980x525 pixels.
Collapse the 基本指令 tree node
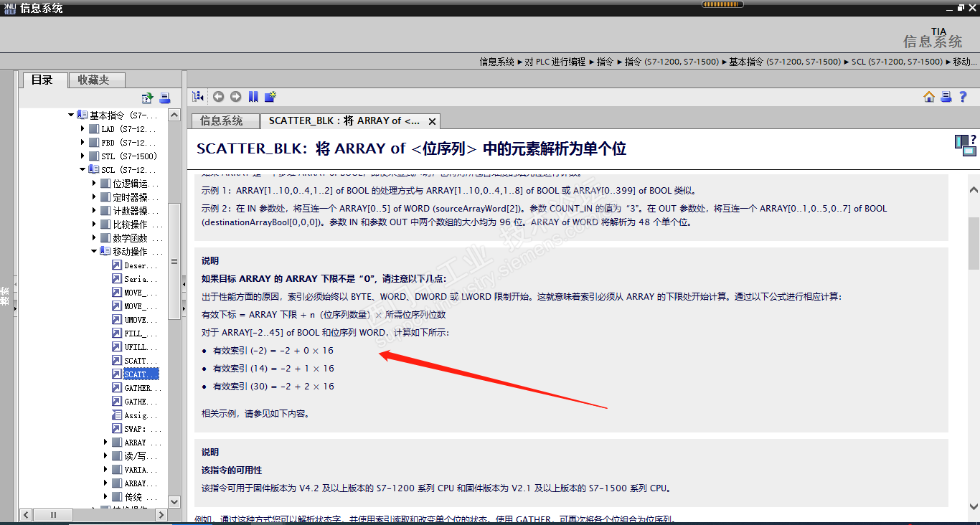(x=71, y=115)
